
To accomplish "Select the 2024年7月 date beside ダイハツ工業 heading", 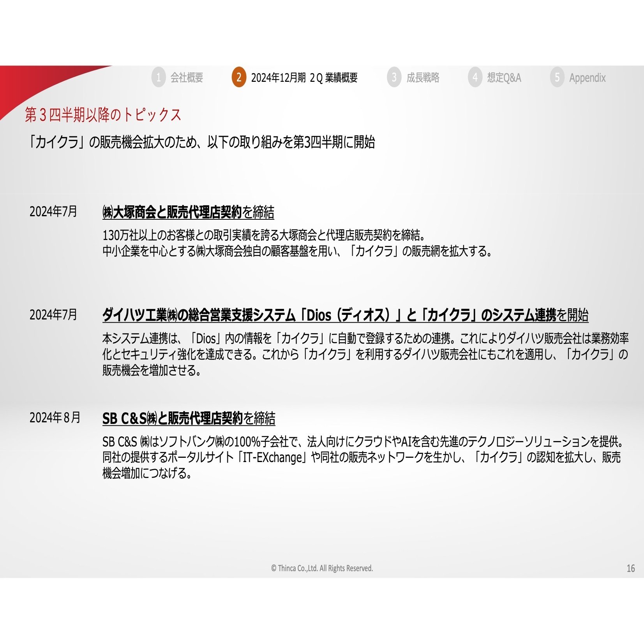I will click(53, 314).
